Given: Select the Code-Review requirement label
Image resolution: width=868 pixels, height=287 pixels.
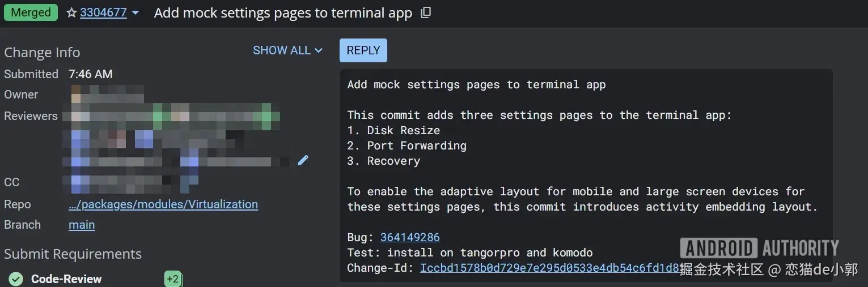Looking at the screenshot, I should pos(66,279).
